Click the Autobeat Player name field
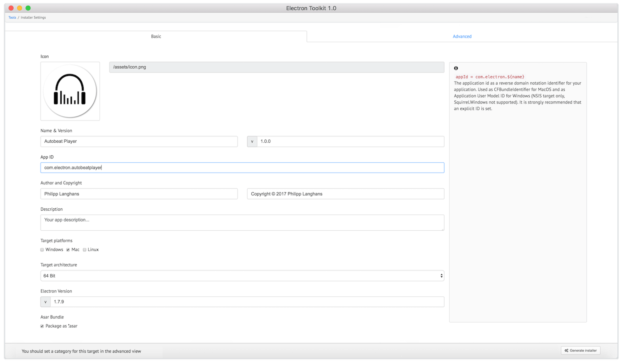Image resolution: width=622 pixels, height=364 pixels. tap(139, 141)
